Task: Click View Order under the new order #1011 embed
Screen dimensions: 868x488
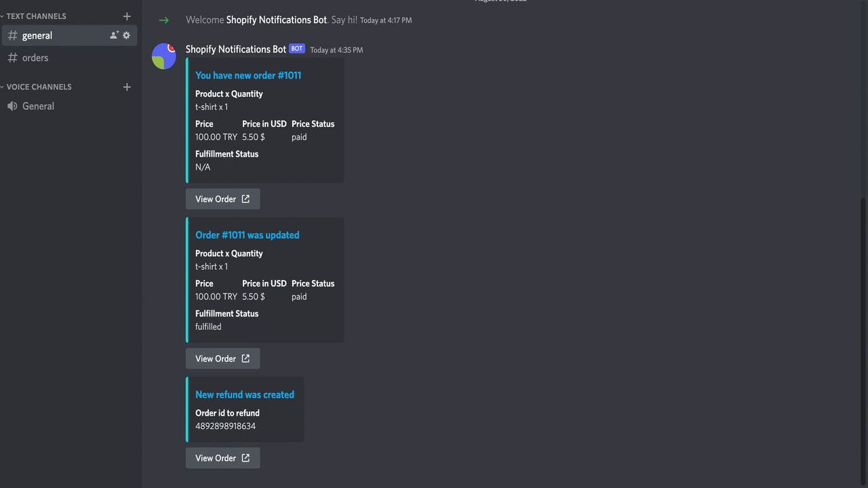Action: 222,199
